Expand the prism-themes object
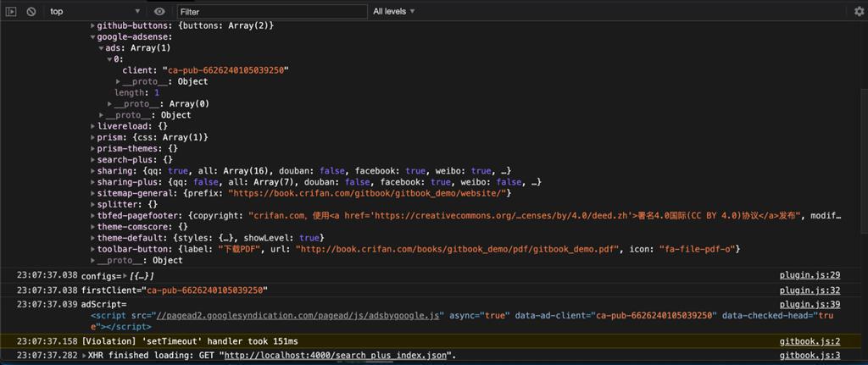868x365 pixels. (93, 149)
